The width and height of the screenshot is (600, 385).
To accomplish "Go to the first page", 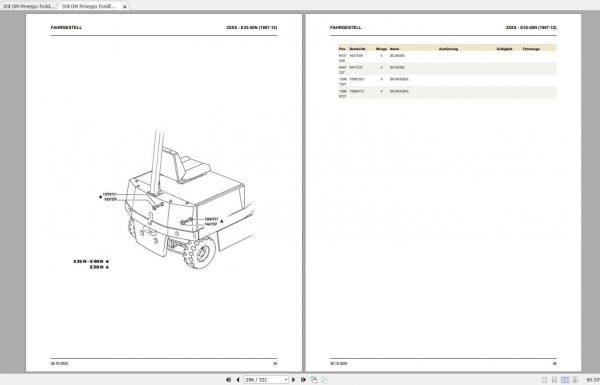I will (228, 380).
